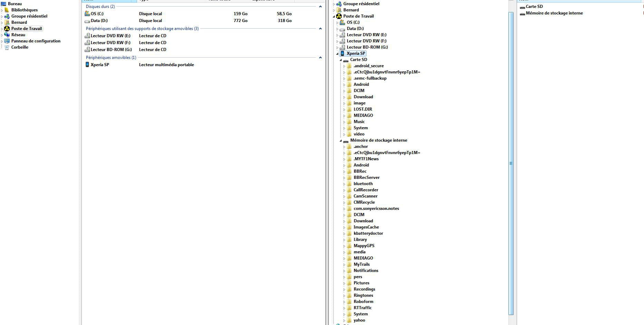The width and height of the screenshot is (644, 325).
Task: Click the Réseau network icon
Action: pyautogui.click(x=7, y=35)
